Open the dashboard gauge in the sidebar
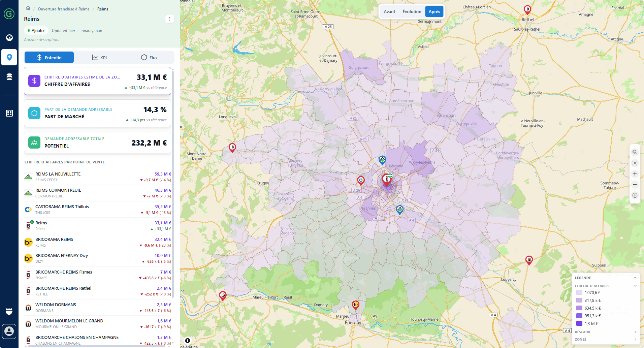 click(x=9, y=37)
